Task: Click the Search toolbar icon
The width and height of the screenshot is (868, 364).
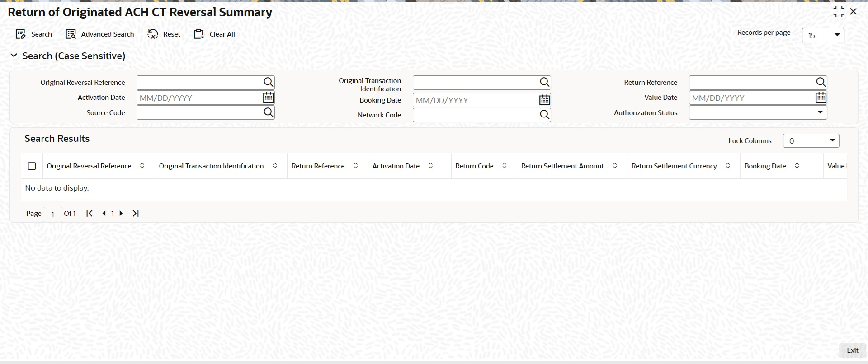Action: tap(20, 34)
